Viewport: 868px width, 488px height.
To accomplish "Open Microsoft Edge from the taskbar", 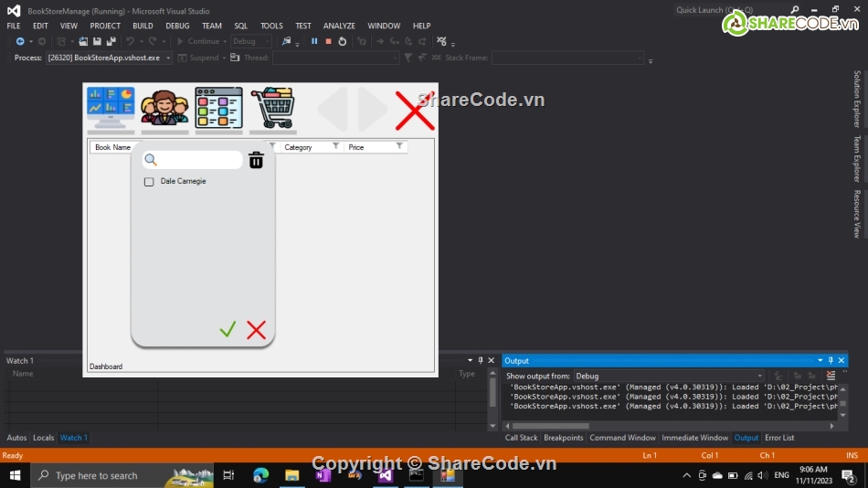I will click(260, 475).
